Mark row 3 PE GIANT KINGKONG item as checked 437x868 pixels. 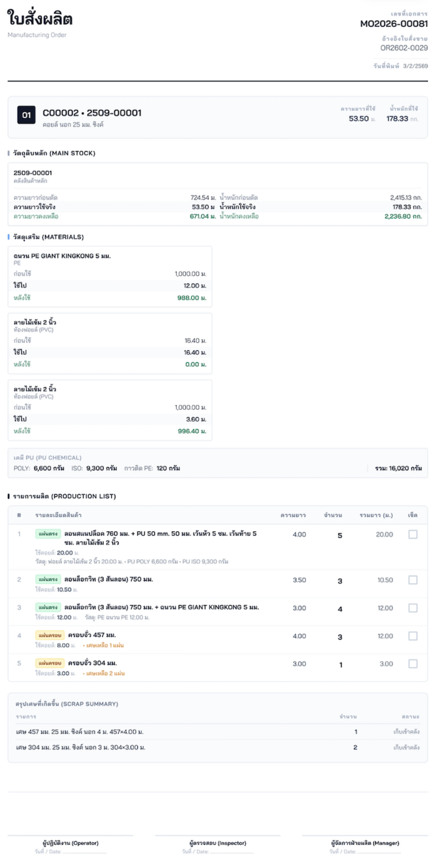(x=413, y=608)
